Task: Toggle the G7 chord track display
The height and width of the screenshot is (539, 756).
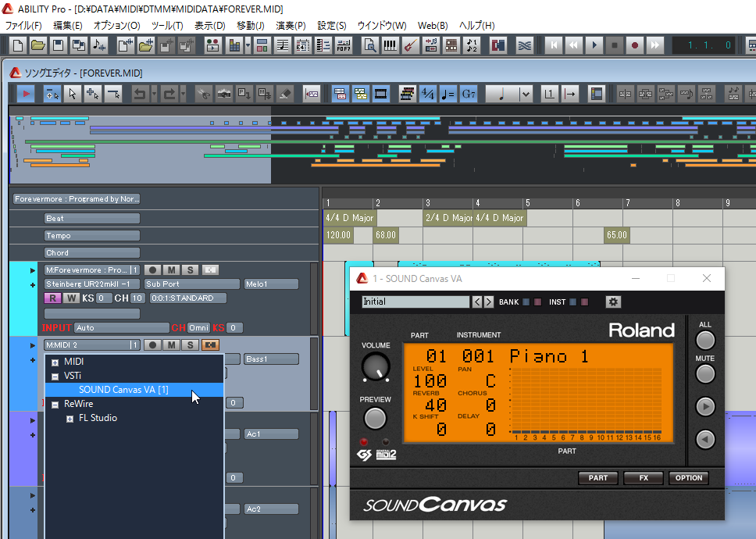Action: tap(468, 94)
